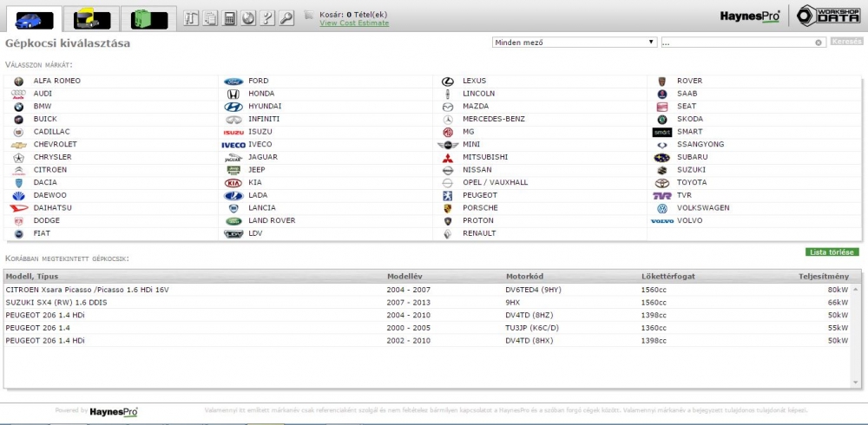Viewport: 868px width, 425px height.
Task: Click the shopping cart icon beside Kosár
Action: coord(309,15)
